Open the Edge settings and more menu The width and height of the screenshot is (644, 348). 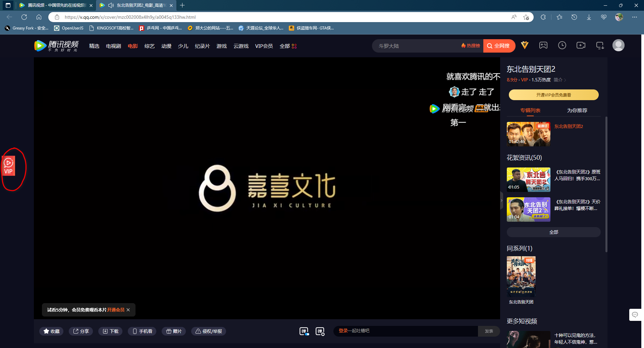point(635,17)
